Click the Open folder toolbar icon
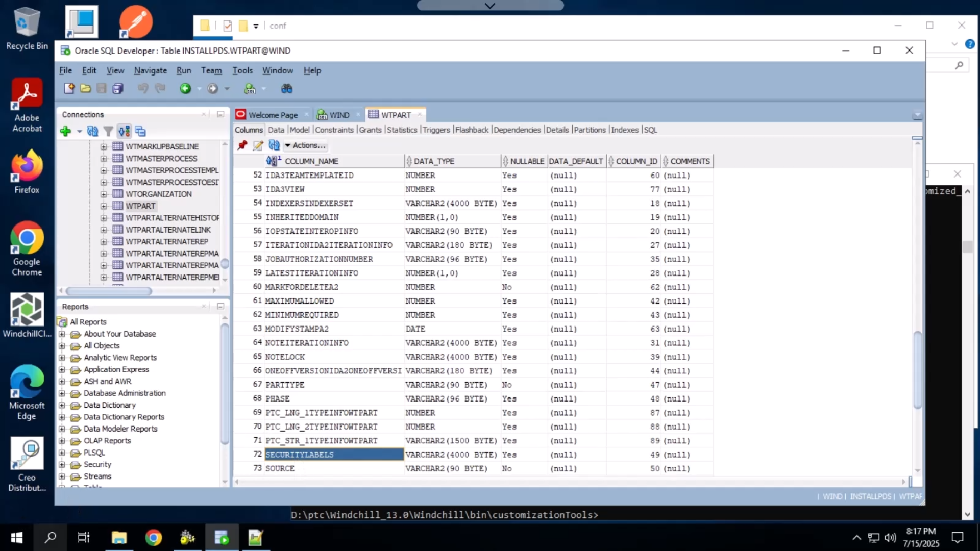This screenshot has height=551, width=980. tap(86, 89)
